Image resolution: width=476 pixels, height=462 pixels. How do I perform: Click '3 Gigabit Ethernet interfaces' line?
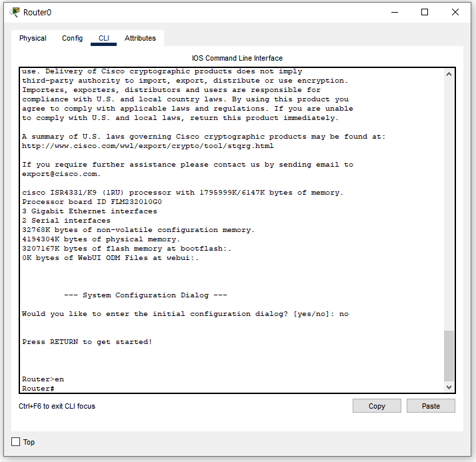tap(89, 211)
